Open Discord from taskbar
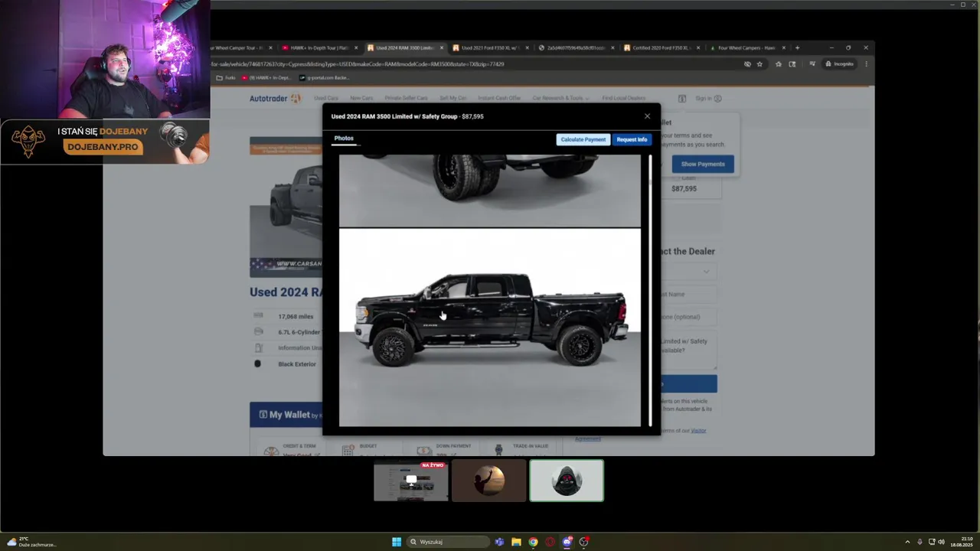 click(567, 542)
